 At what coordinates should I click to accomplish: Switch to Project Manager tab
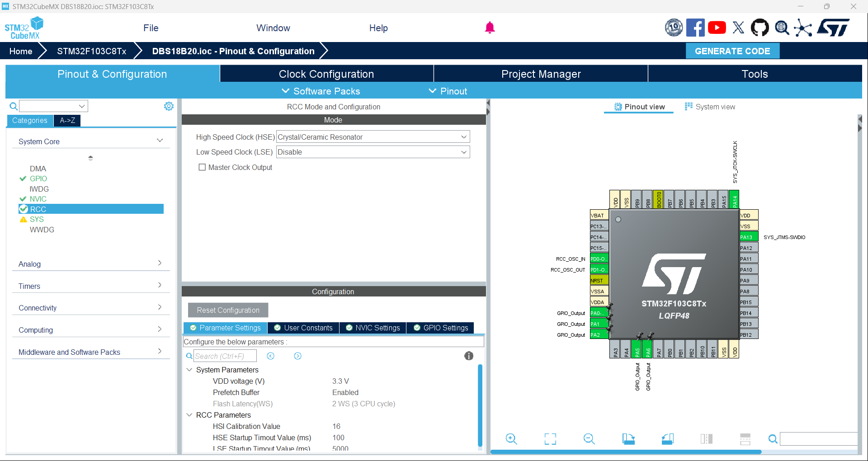tap(541, 74)
